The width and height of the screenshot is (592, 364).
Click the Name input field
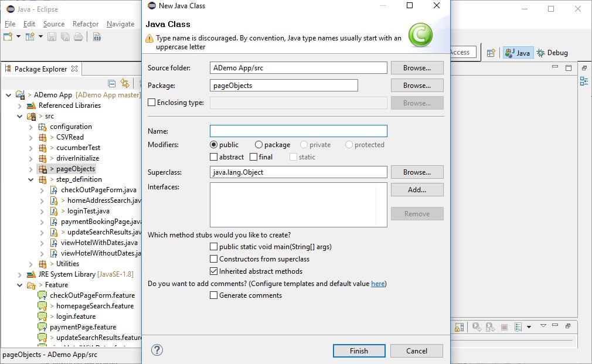tap(299, 131)
